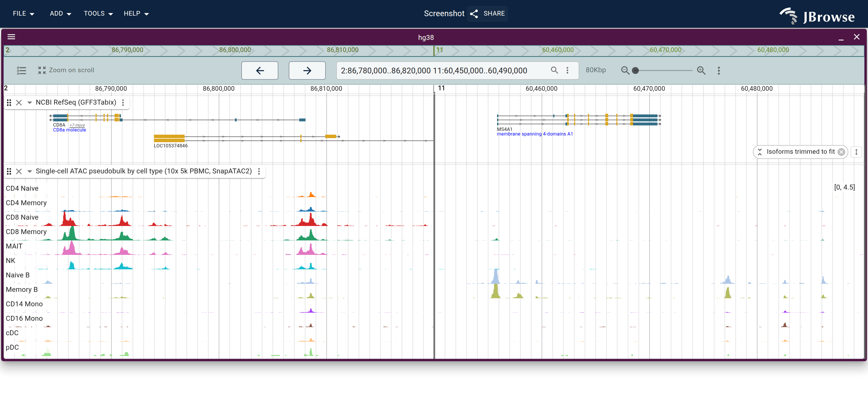Select the pDC row label
This screenshot has height=393, width=868.
click(x=12, y=348)
